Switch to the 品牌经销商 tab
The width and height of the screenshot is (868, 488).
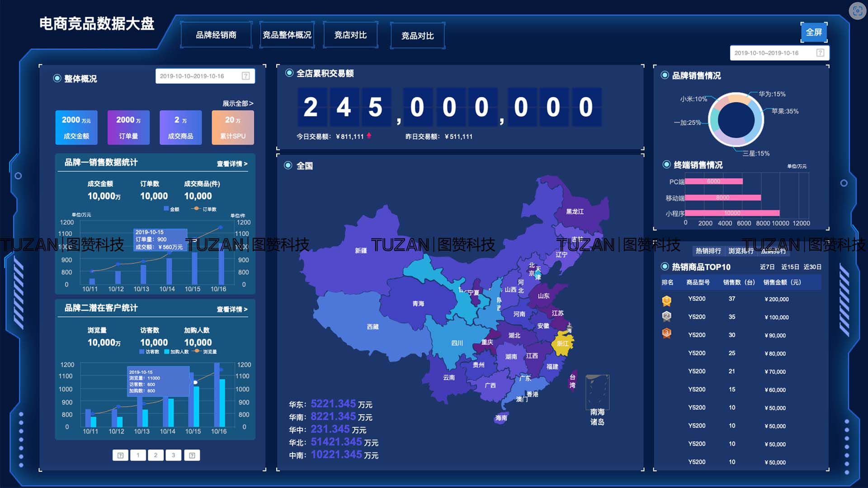[216, 35]
